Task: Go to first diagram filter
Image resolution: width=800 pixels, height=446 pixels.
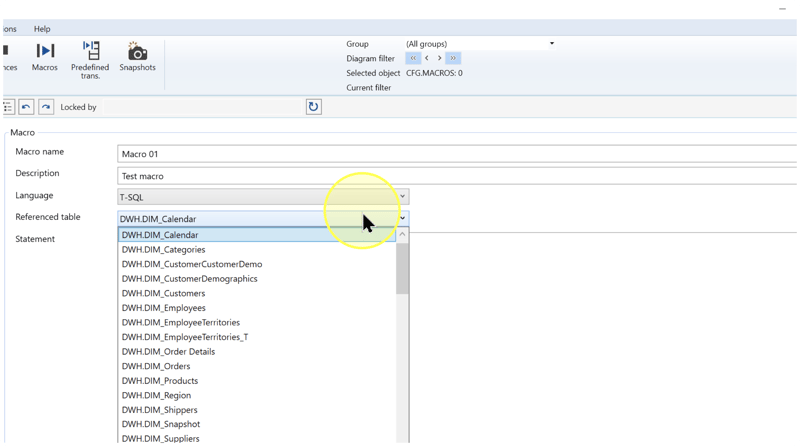Action: pyautogui.click(x=413, y=58)
